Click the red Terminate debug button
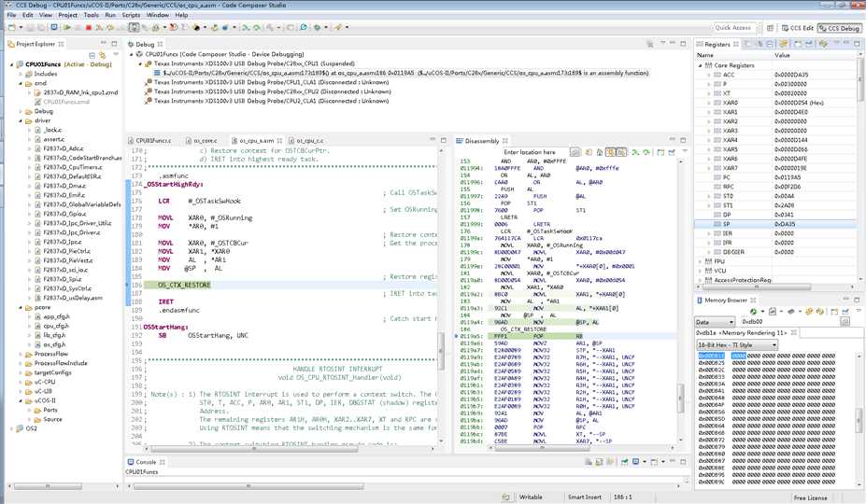Image resolution: width=866 pixels, height=504 pixels. click(x=89, y=27)
